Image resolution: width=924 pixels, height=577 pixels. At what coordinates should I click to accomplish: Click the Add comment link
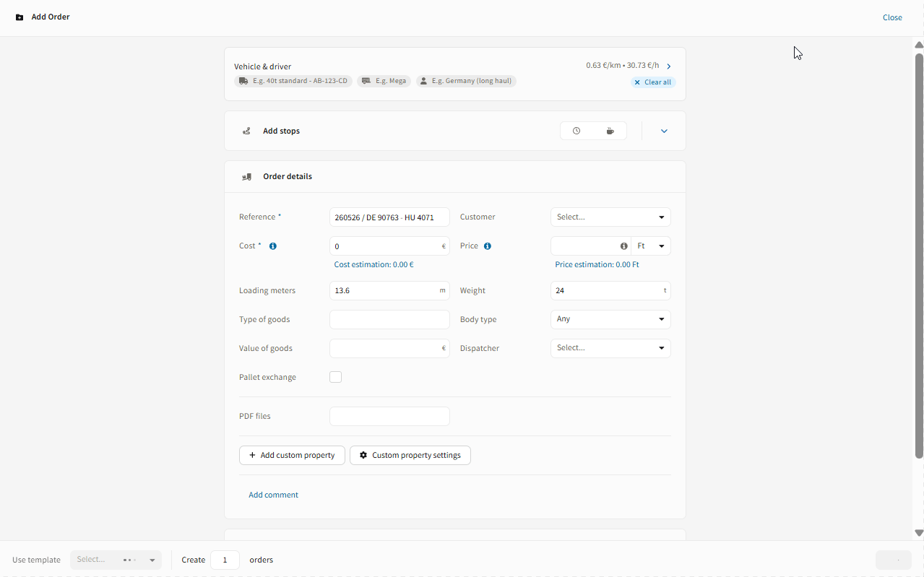(x=273, y=495)
